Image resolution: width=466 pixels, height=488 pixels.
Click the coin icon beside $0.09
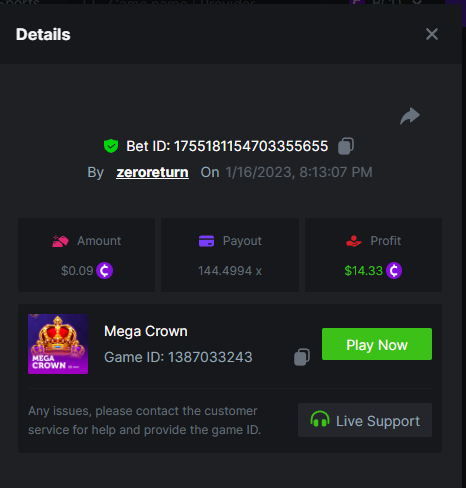tap(104, 270)
